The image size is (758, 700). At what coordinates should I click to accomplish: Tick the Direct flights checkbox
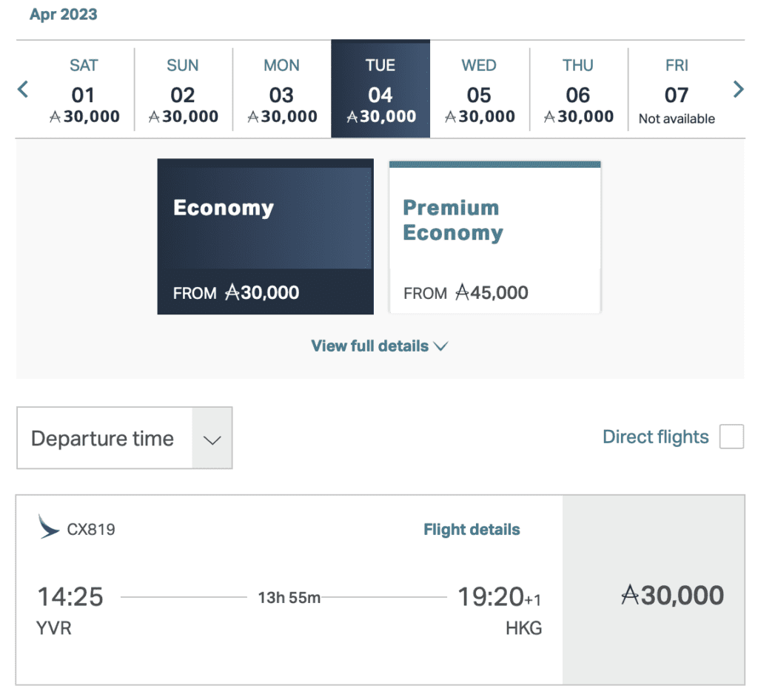[731, 437]
